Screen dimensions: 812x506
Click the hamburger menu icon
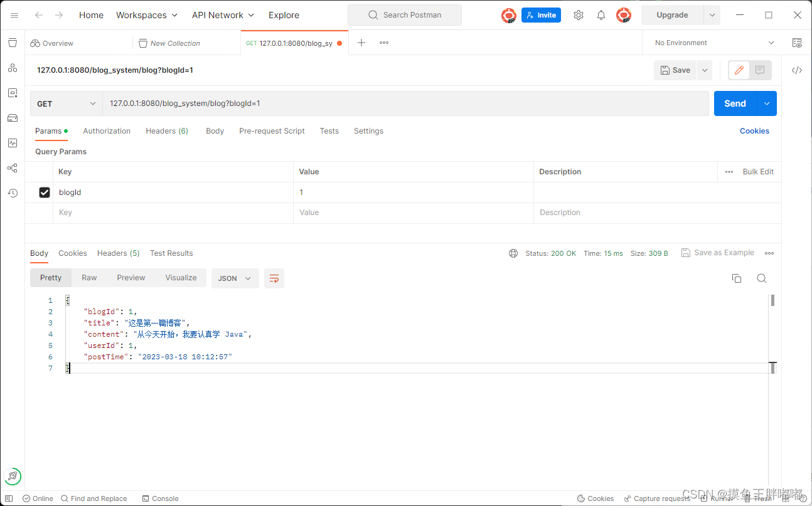click(14, 15)
